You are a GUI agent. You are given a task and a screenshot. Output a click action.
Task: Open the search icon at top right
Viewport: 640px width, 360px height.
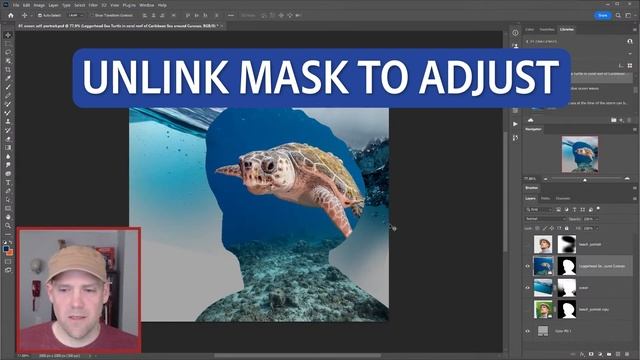(618, 16)
